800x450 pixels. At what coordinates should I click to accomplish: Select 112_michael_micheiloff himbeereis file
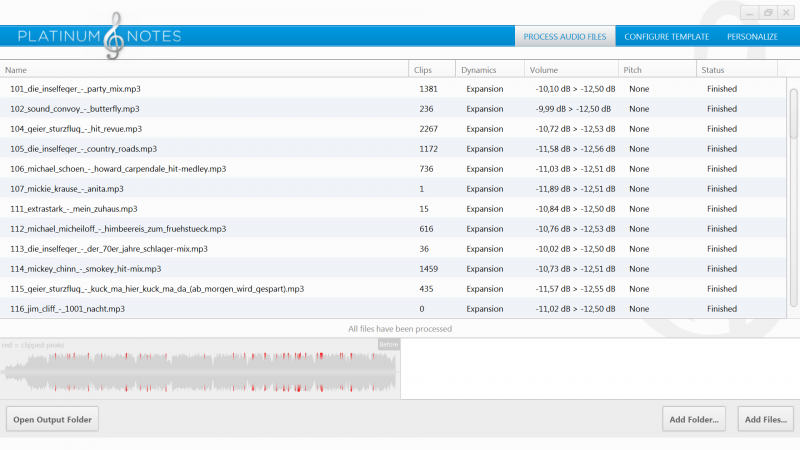[118, 229]
